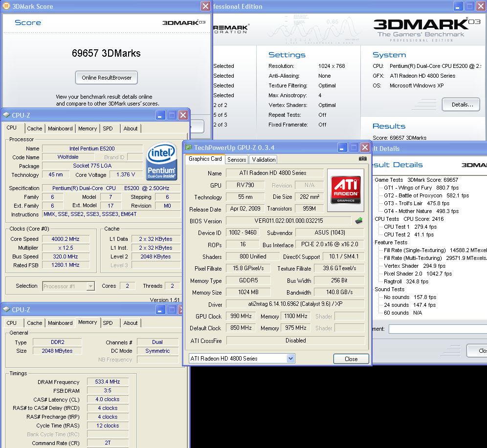Open Mainboard tab in top CPU-Z
Viewport: 487px width, 448px height.
tap(60, 128)
